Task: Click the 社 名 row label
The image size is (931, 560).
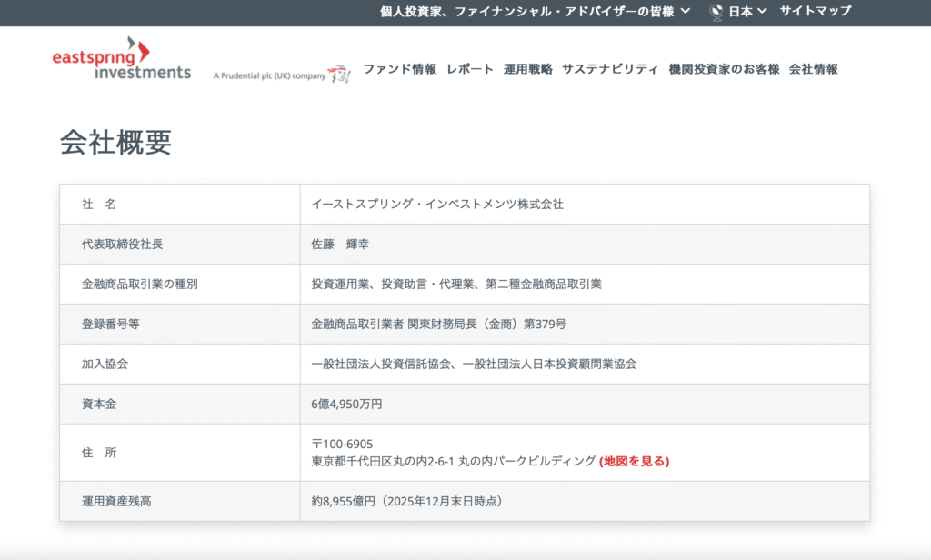Action: (99, 205)
